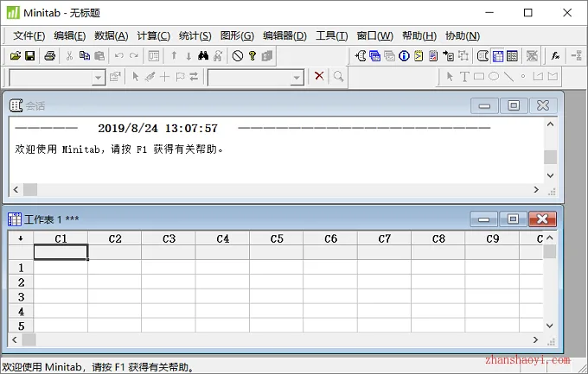Click the Redo arrow icon
Viewport: 588px width, 374px height.
(134, 56)
